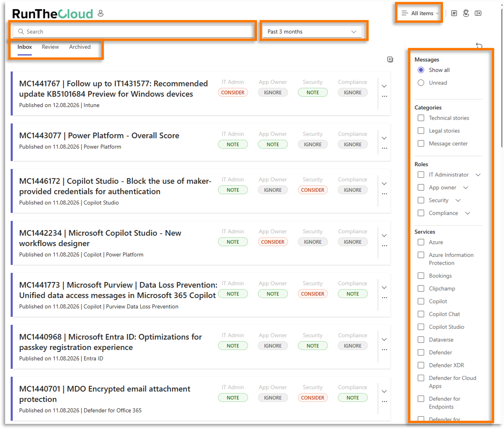Screen dimensions: 504x429
Task: Open more options for message MC1441767
Action: coord(384,96)
